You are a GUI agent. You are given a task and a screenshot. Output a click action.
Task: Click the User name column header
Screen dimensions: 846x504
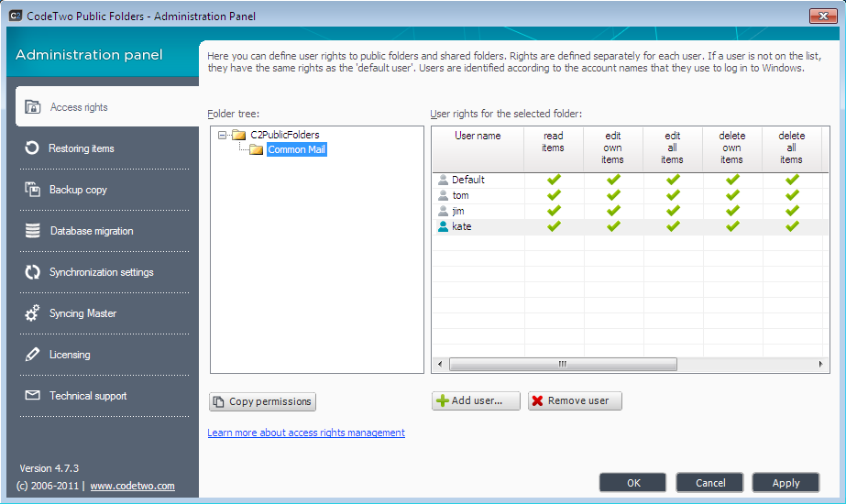point(478,149)
